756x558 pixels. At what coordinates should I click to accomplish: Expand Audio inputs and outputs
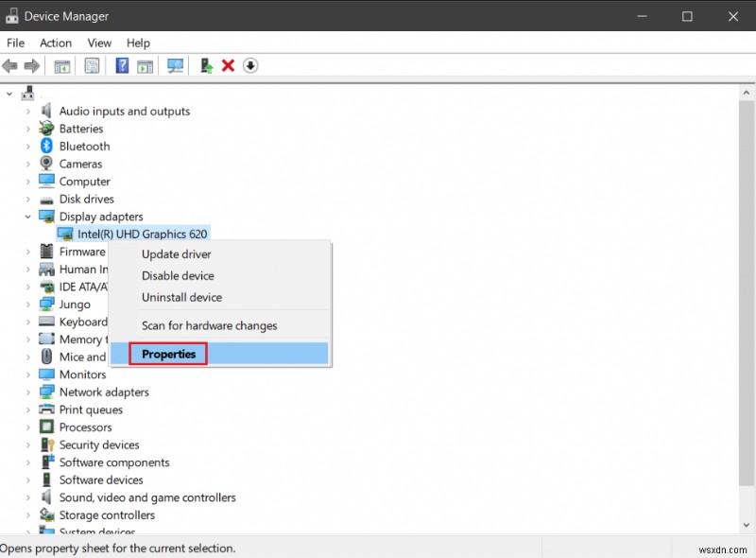[x=28, y=112]
